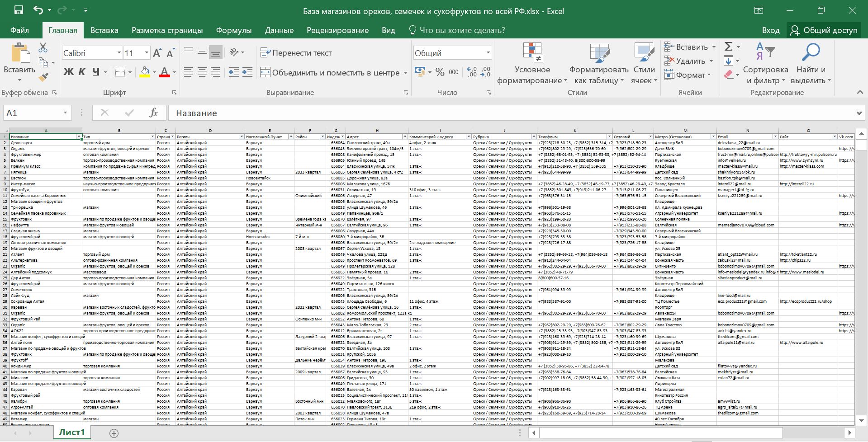The width and height of the screenshot is (868, 442).
Task: Open the number format dropdown (Общий)
Action: (x=488, y=53)
